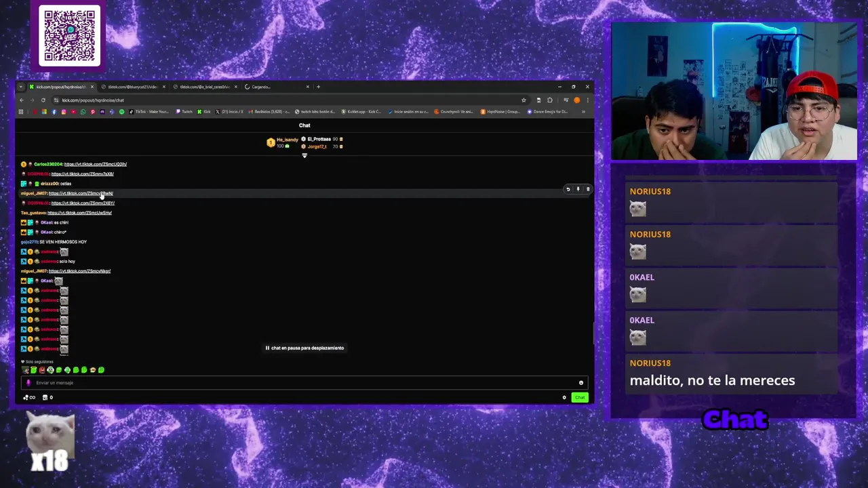The height and width of the screenshot is (488, 868).
Task: Open miguel_JM07's first TikTok link
Action: point(81,193)
